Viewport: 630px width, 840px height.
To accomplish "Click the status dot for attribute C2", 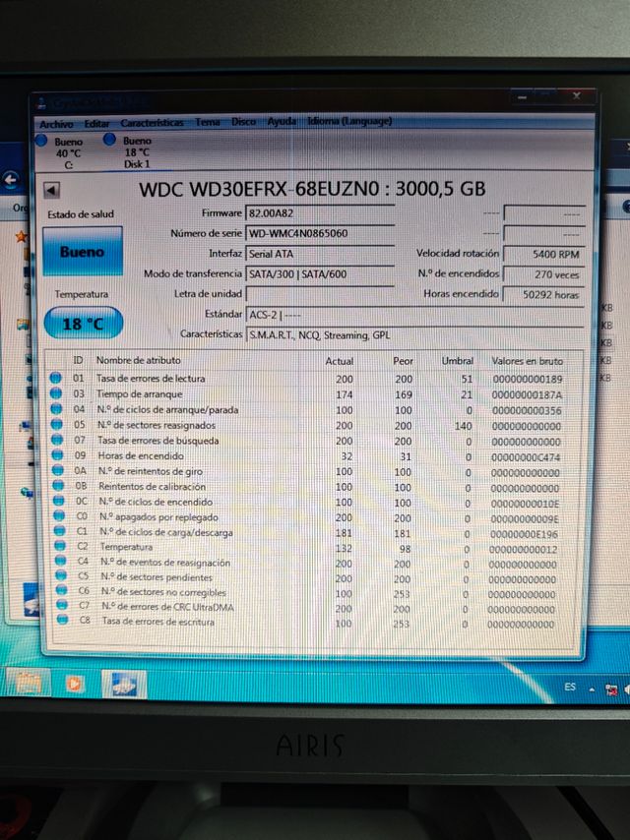I will click(x=61, y=547).
